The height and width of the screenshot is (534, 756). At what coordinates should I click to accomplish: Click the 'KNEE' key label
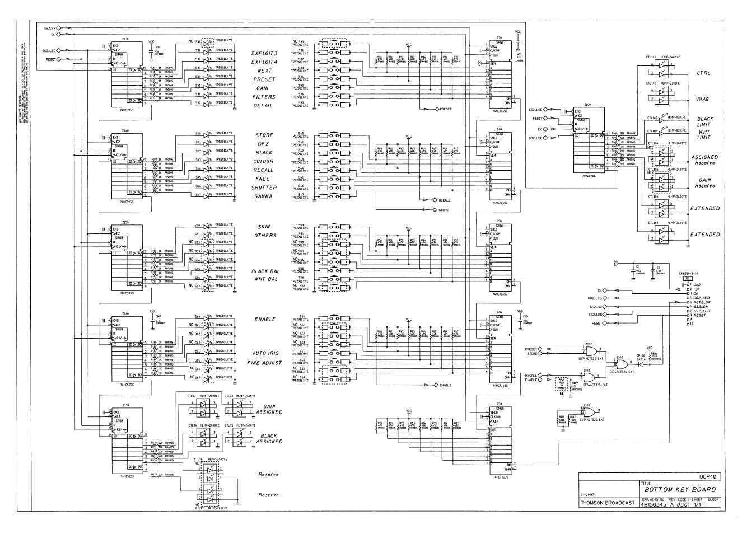(263, 179)
